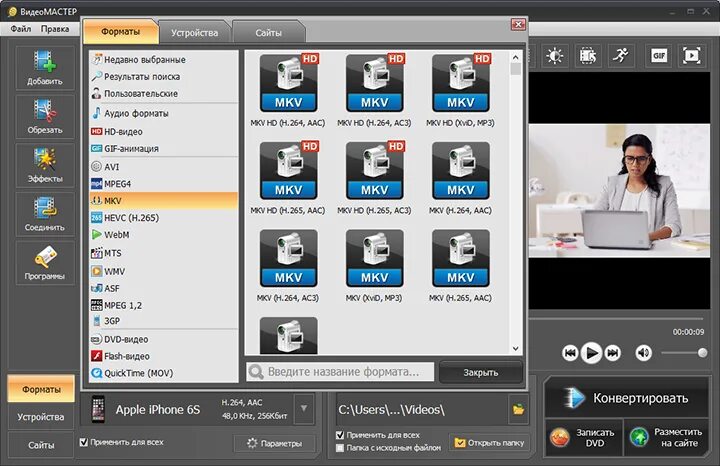This screenshot has height=466, width=720.
Task: Open the Программы key icon
Action: [45, 262]
